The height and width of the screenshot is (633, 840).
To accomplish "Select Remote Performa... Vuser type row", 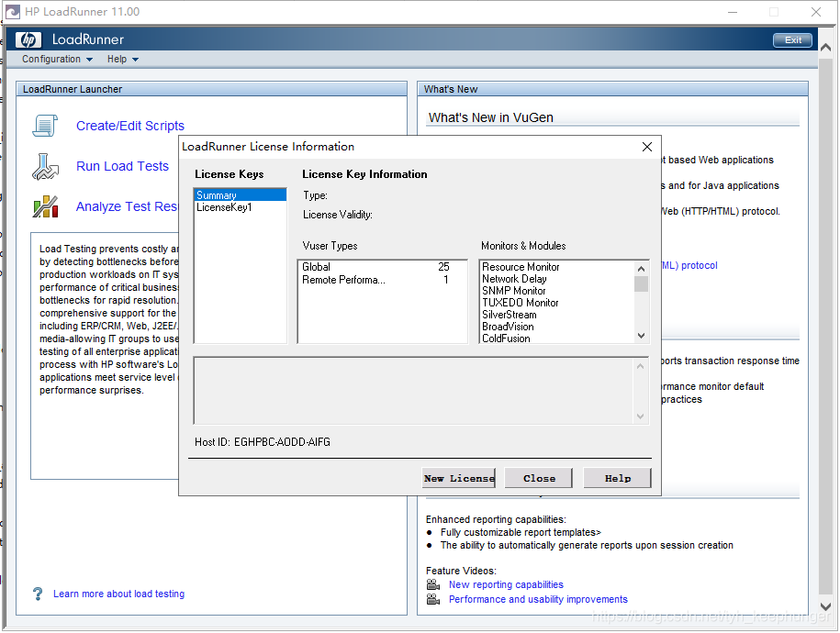I will point(382,280).
